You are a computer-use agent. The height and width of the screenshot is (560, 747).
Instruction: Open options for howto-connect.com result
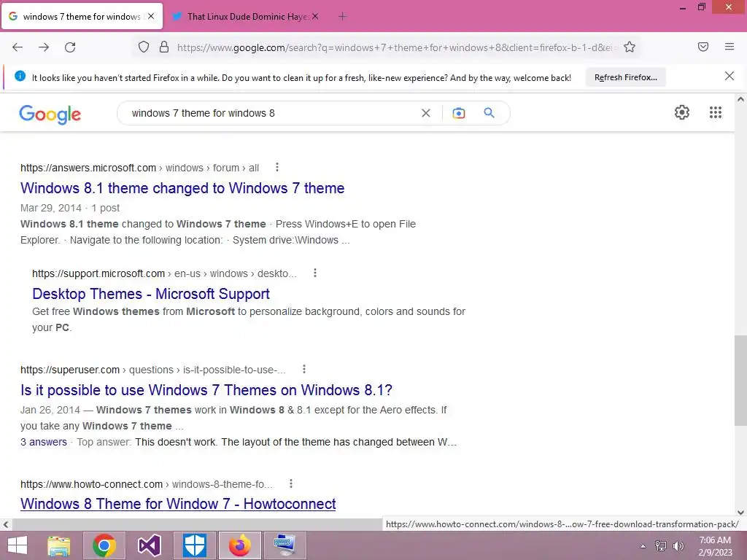click(291, 484)
